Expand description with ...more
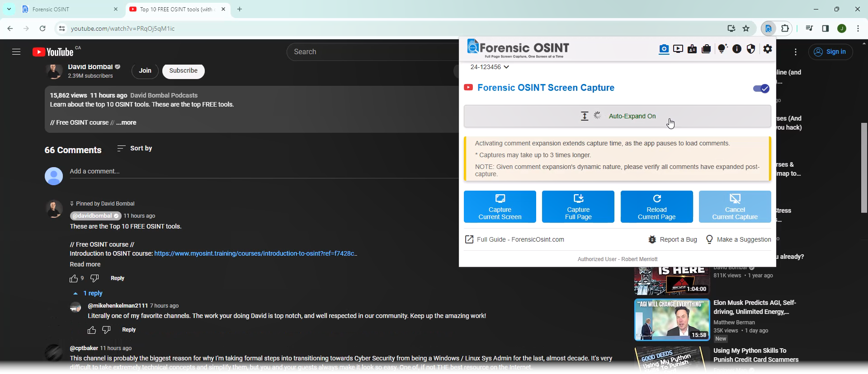Image resolution: width=868 pixels, height=374 pixels. [x=126, y=122]
